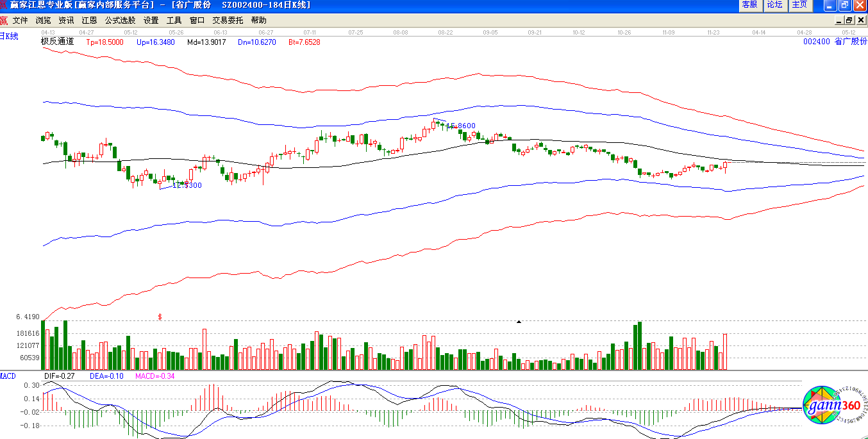Click the 04-13 date on the time axis
The height and width of the screenshot is (439, 868).
click(x=49, y=32)
